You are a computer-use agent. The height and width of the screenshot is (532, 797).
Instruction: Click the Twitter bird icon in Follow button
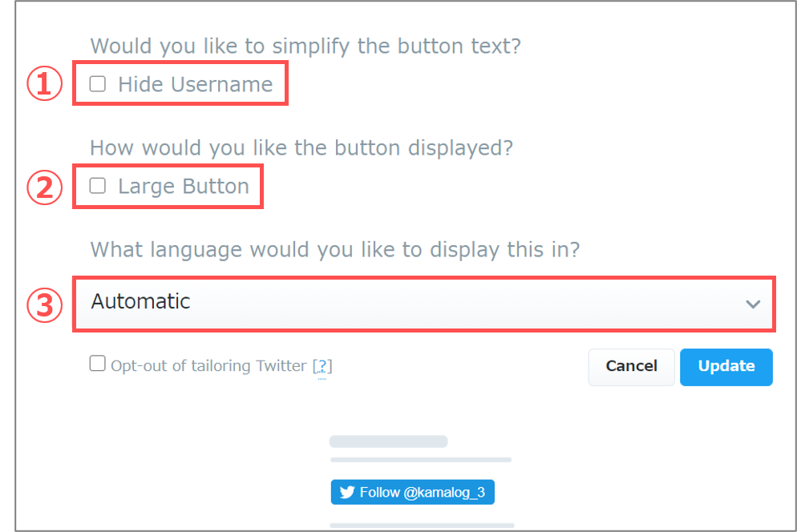point(346,492)
